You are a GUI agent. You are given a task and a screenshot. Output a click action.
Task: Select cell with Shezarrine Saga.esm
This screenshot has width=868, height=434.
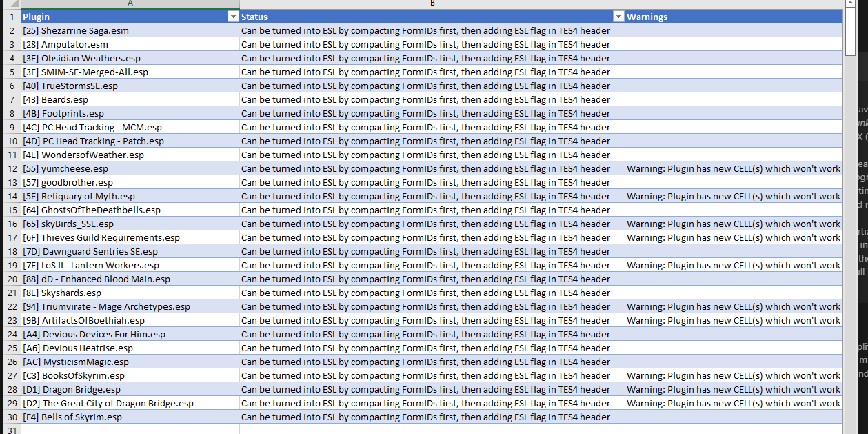tap(130, 30)
